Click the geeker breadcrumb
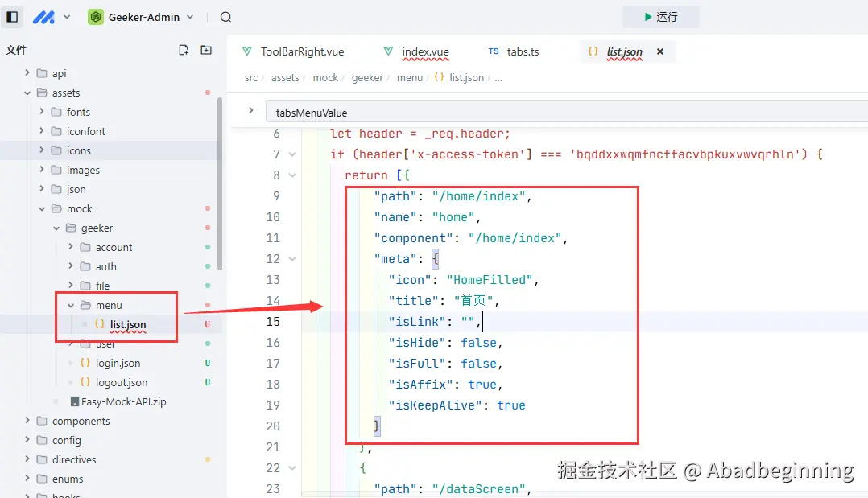This screenshot has height=498, width=868. [x=367, y=78]
